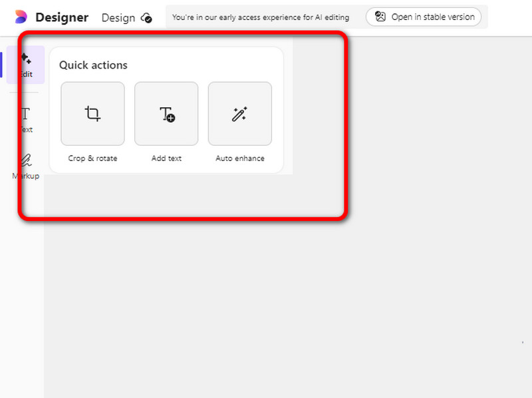Switch to the Markup tab label

26,176
